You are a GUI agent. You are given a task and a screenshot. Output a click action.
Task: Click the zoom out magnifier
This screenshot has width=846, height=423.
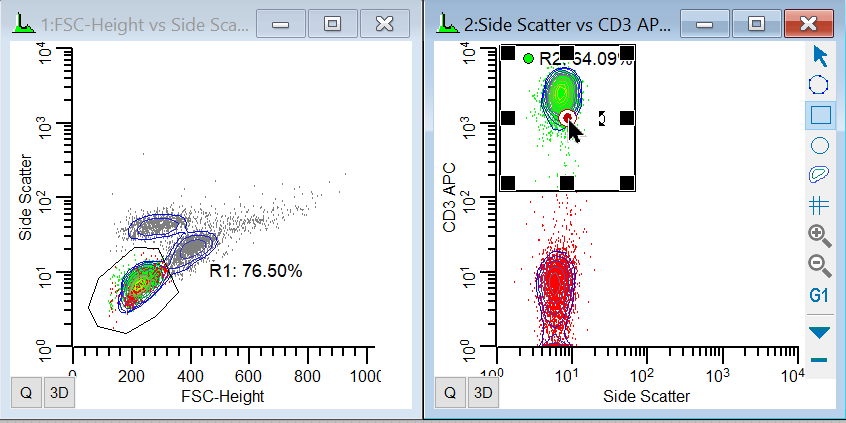pos(820,265)
